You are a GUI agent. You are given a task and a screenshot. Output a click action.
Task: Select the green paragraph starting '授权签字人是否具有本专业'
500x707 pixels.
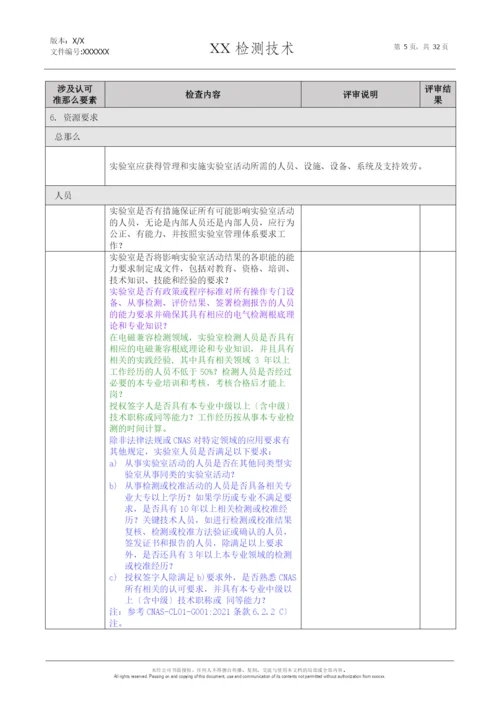pos(202,417)
